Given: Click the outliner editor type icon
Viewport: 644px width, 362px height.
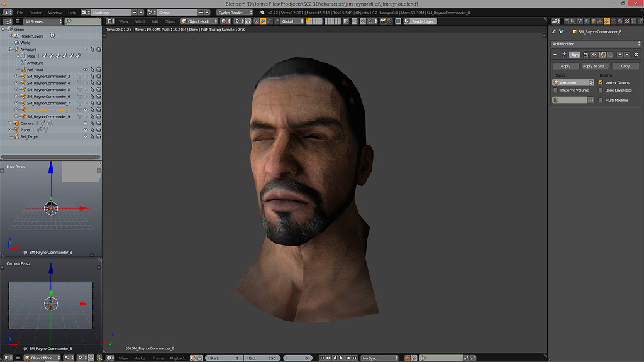Looking at the screenshot, I should pyautogui.click(x=8, y=21).
